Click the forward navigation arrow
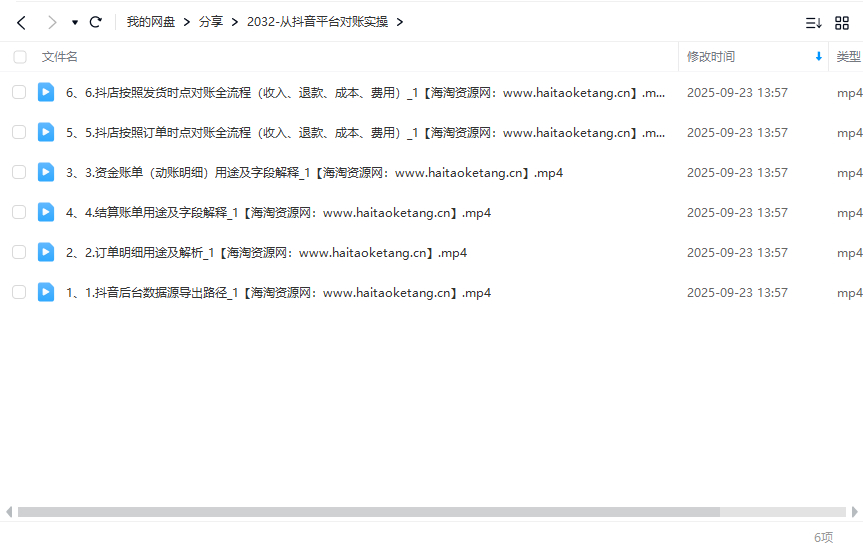The width and height of the screenshot is (863, 548). 52,22
